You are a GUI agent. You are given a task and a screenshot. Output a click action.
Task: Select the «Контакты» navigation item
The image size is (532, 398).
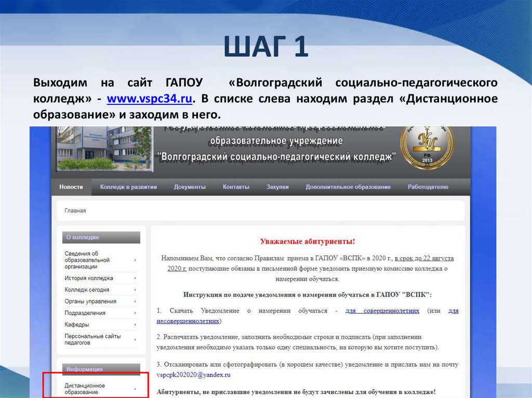[x=236, y=186]
